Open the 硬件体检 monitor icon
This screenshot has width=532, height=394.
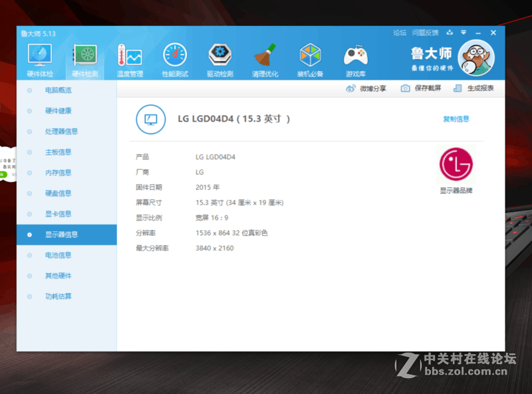pyautogui.click(x=40, y=55)
